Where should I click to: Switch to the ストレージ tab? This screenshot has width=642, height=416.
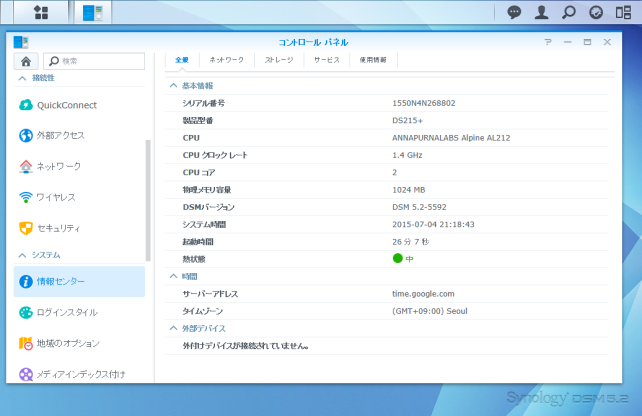(279, 60)
